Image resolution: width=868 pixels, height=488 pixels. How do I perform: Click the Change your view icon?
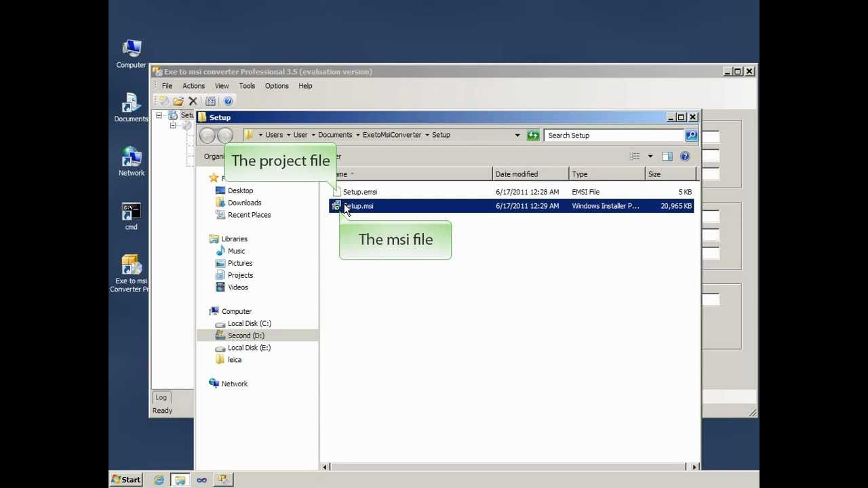pyautogui.click(x=635, y=157)
